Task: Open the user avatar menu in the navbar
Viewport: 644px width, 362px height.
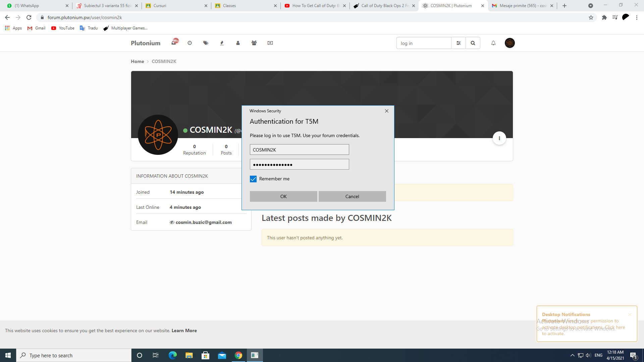Action: click(509, 43)
